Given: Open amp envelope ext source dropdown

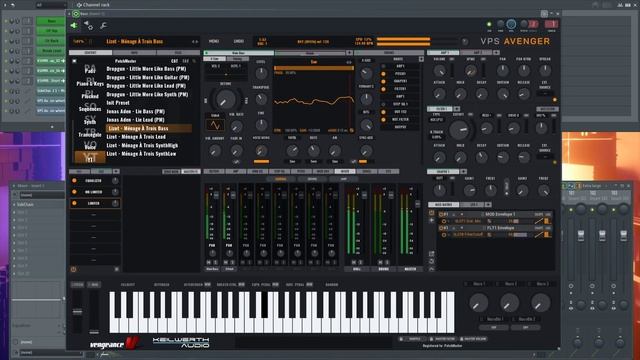Looking at the screenshot, I should [545, 93].
